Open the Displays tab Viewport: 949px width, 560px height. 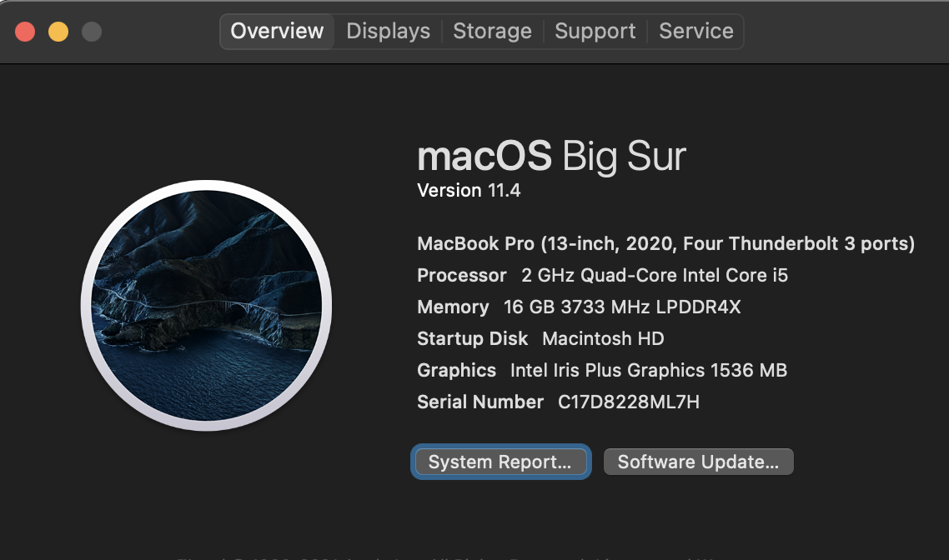(x=388, y=32)
